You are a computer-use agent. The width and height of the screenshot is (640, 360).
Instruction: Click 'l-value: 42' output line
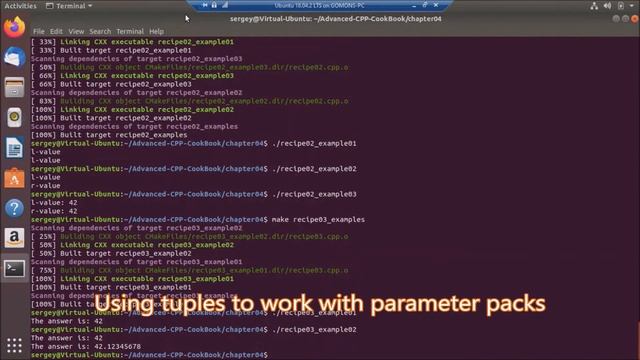[x=54, y=202]
